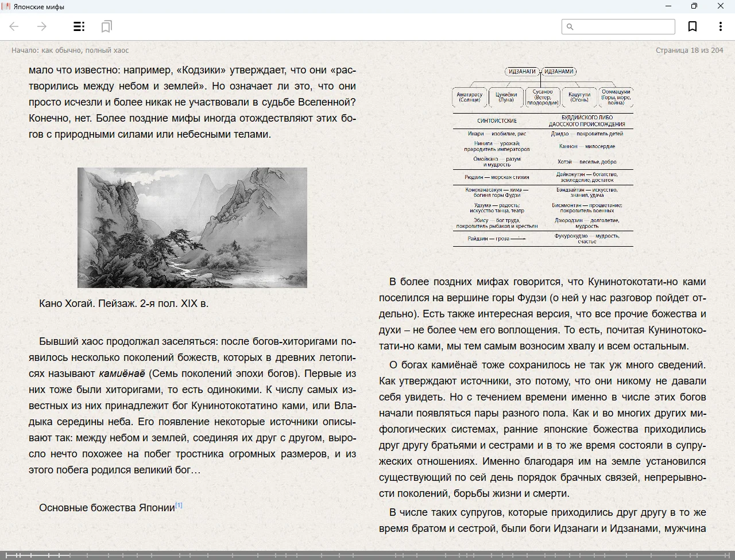Viewport: 735px width, 560px height.
Task: Open the three-dot more options menu
Action: click(720, 26)
